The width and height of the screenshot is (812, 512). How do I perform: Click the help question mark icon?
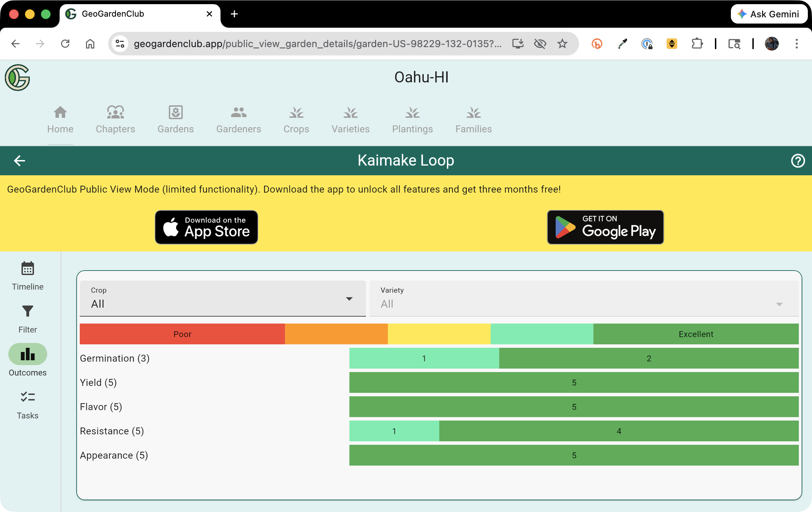click(797, 161)
